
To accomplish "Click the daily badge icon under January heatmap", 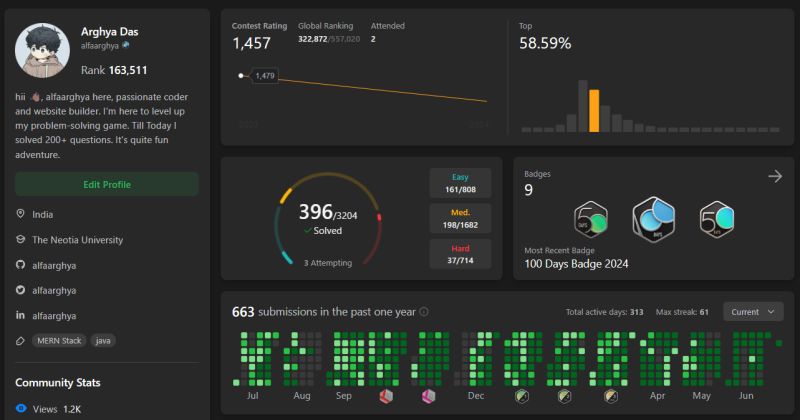I will tap(521, 396).
